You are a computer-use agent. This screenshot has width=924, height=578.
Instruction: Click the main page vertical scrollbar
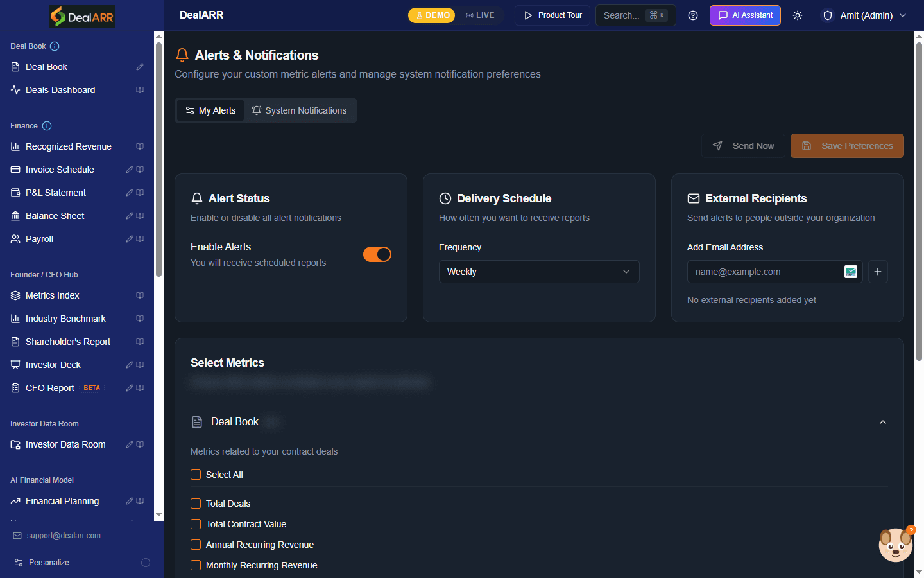pyautogui.click(x=919, y=202)
